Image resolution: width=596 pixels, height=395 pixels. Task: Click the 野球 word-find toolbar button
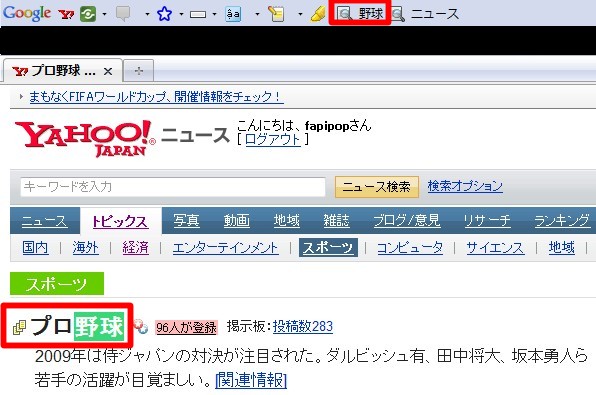pos(360,14)
